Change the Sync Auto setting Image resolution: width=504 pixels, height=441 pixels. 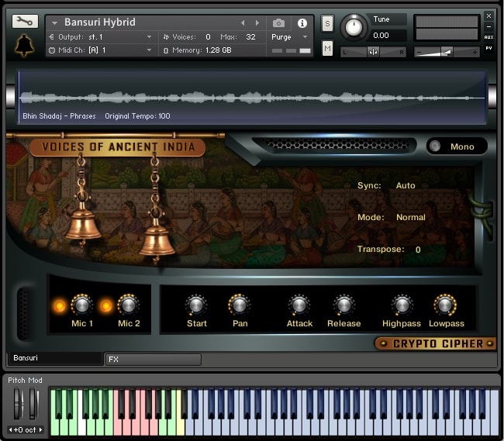(406, 185)
